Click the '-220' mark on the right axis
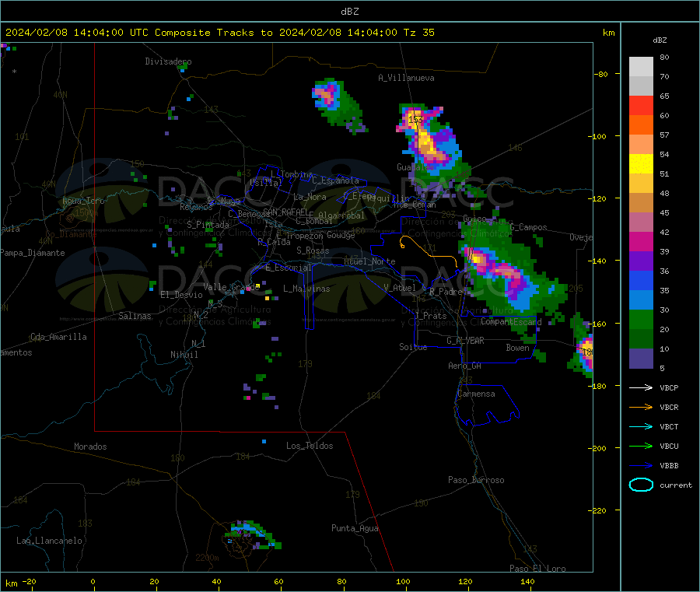The height and width of the screenshot is (592, 700). [598, 511]
